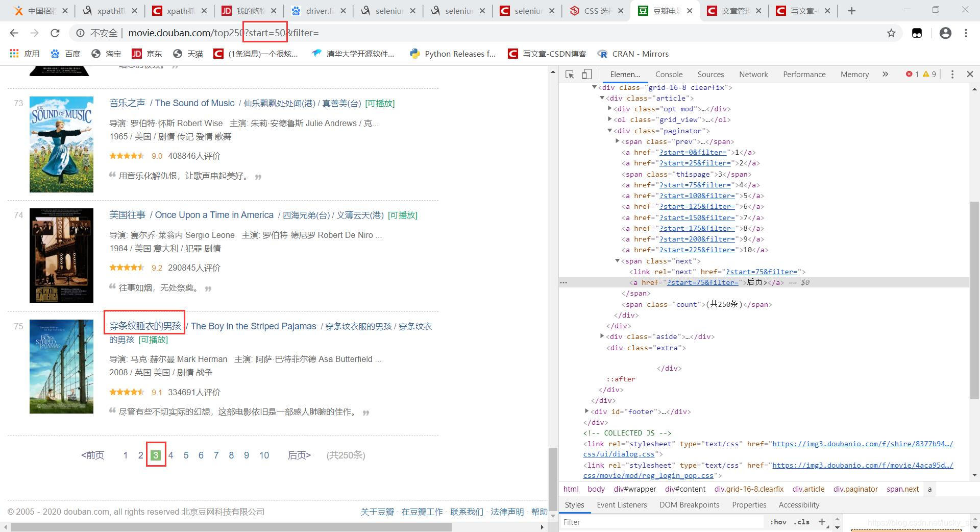Image resolution: width=980 pixels, height=532 pixels.
Task: Add a new style rule plus icon
Action: [822, 522]
